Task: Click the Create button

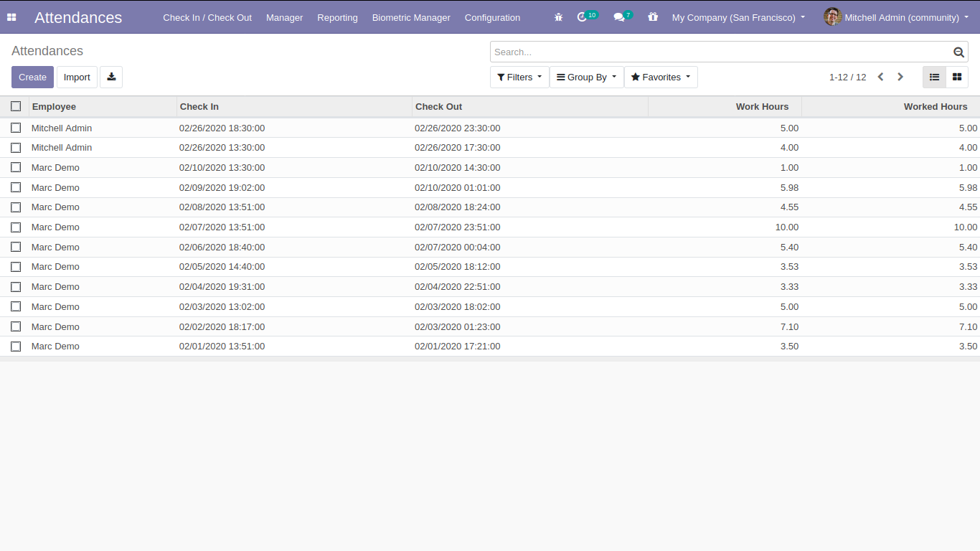Action: 32,77
